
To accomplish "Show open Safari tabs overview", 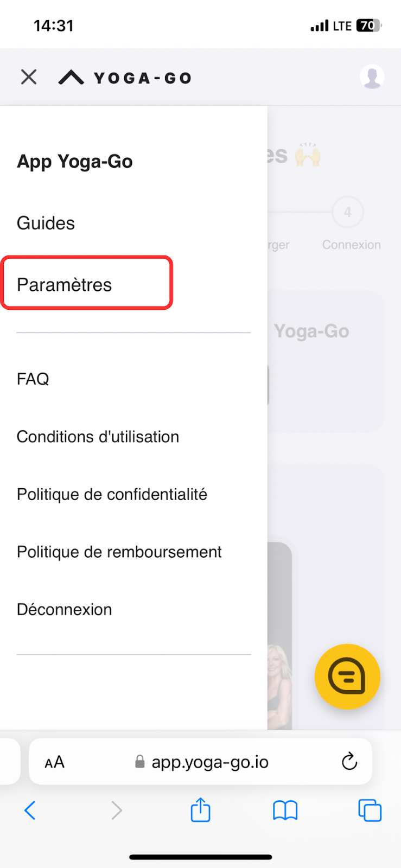I will pyautogui.click(x=370, y=811).
